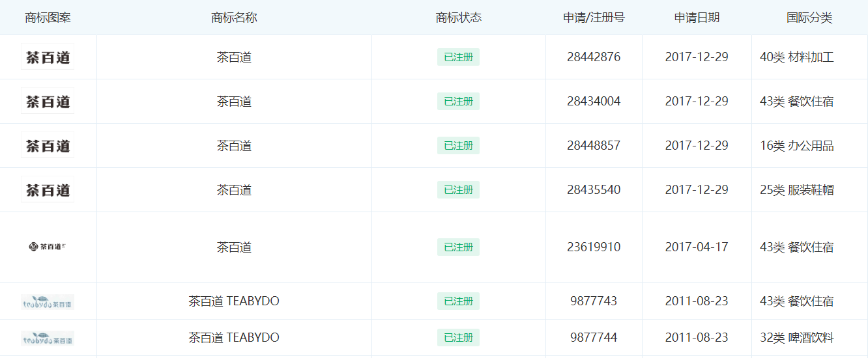
Task: Click the 16类 办公用品 classification
Action: tap(797, 146)
